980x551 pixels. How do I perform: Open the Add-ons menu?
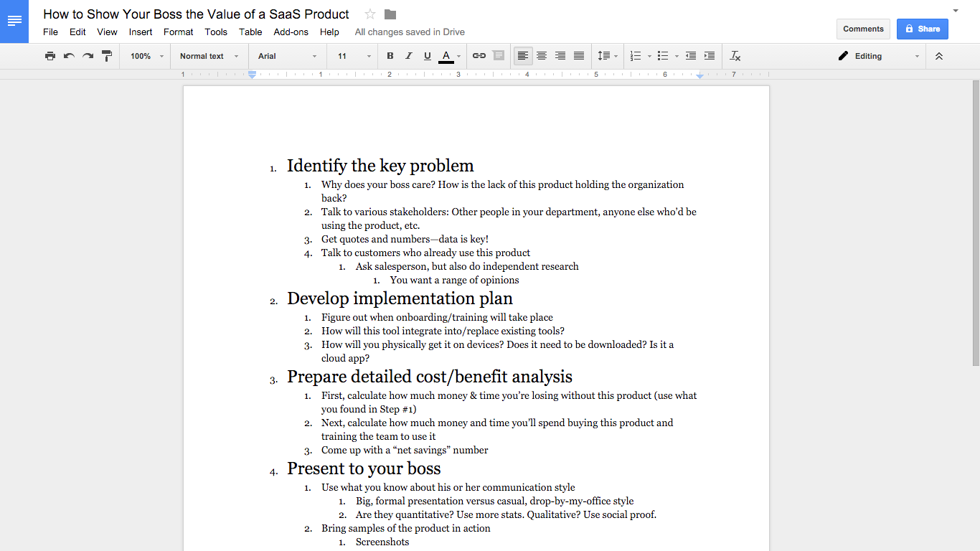tap(291, 32)
